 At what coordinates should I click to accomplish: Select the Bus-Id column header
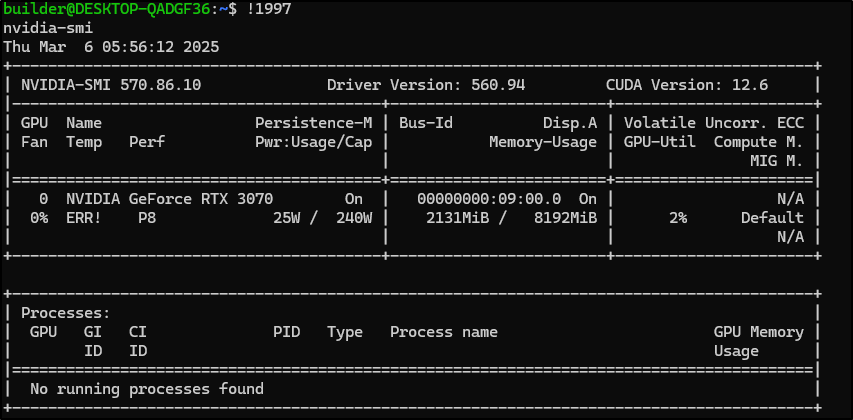[426, 123]
